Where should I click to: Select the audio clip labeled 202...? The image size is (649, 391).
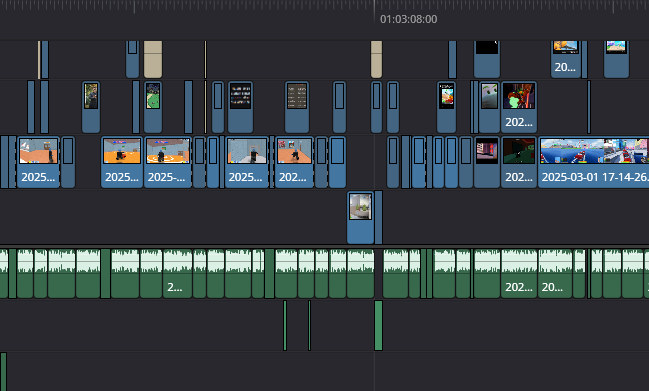(x=519, y=273)
